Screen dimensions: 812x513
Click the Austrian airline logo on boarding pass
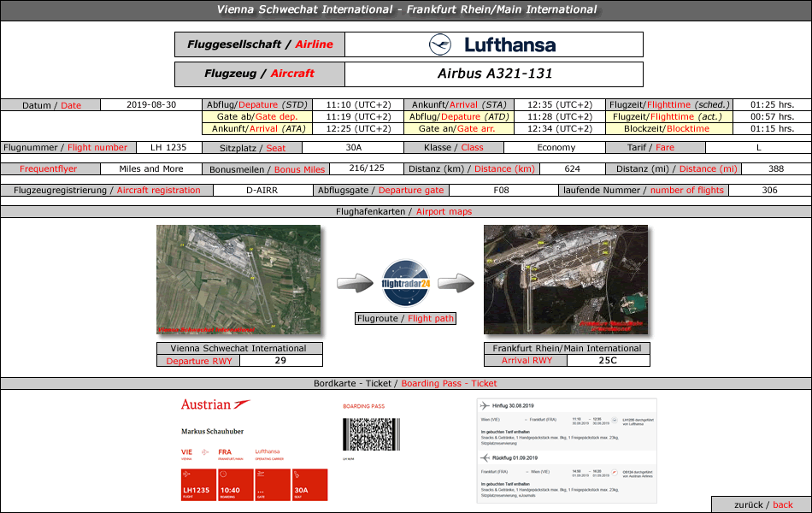pos(215,404)
